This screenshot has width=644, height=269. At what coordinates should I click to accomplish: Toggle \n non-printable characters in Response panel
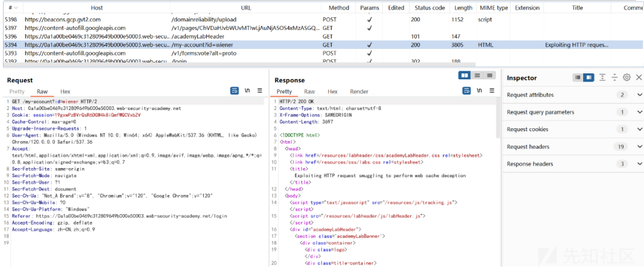pyautogui.click(x=479, y=91)
